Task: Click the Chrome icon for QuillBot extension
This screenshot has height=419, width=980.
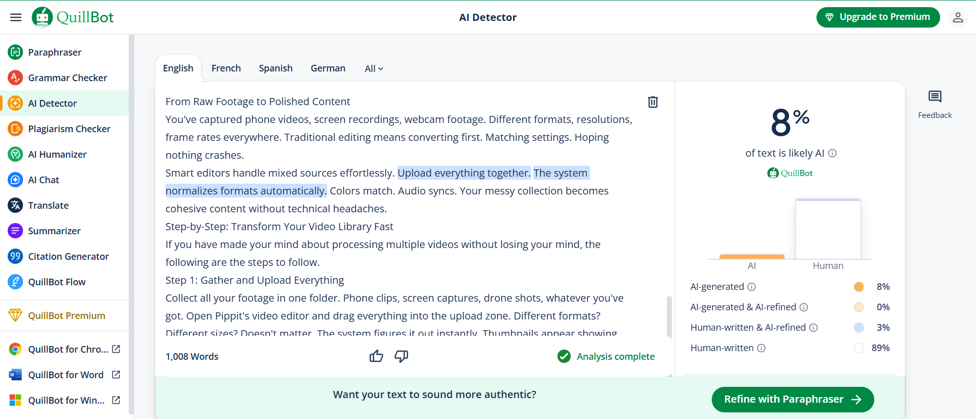Action: (15, 349)
